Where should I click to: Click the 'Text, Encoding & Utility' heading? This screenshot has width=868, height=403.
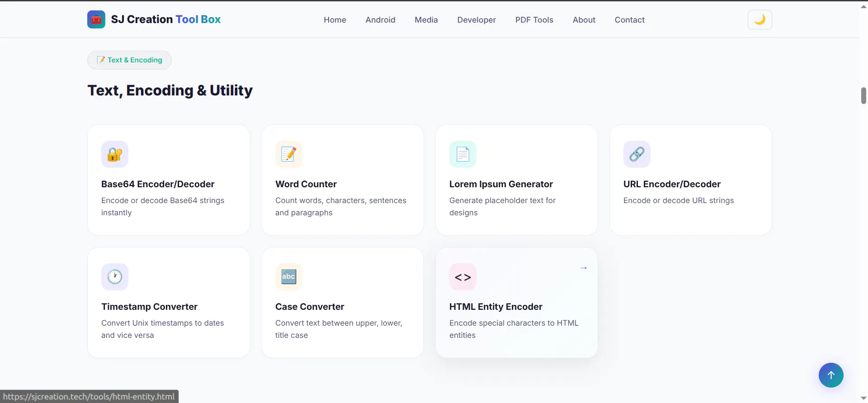tap(170, 90)
